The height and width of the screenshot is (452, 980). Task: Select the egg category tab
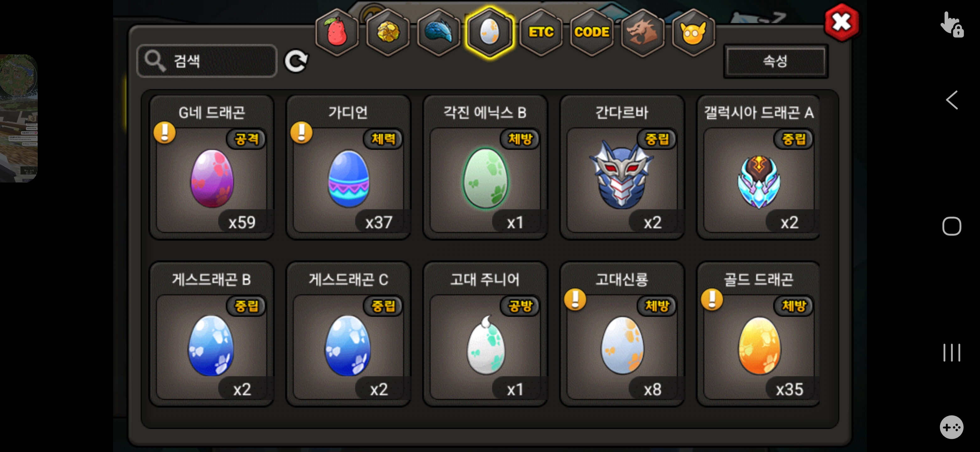pos(489,32)
